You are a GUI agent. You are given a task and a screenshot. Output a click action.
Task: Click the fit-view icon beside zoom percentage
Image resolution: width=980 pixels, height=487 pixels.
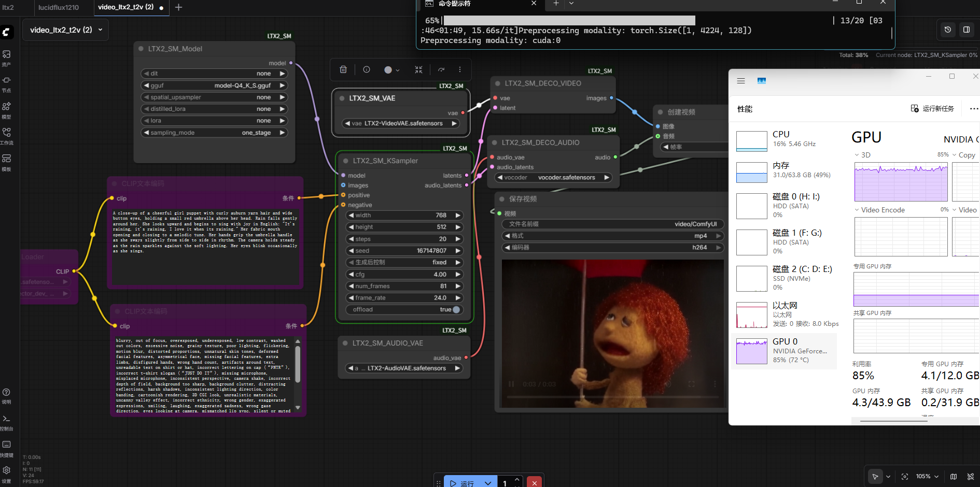pos(905,476)
